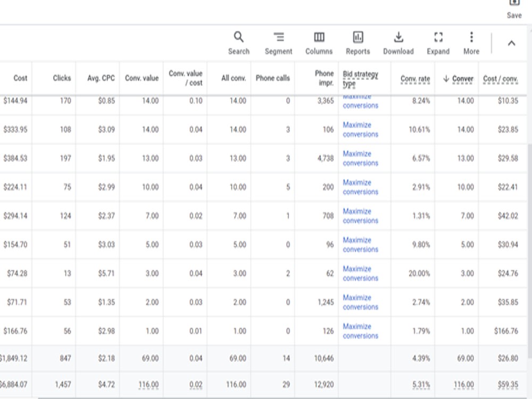Click the Save icon
Screen dimensions: 532x399
click(514, 9)
